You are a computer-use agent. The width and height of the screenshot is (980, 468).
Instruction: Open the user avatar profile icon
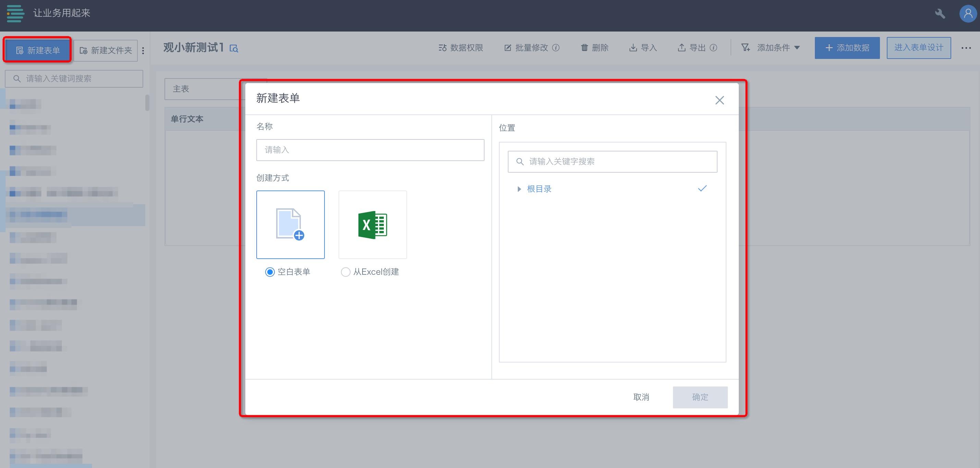pyautogui.click(x=968, y=14)
